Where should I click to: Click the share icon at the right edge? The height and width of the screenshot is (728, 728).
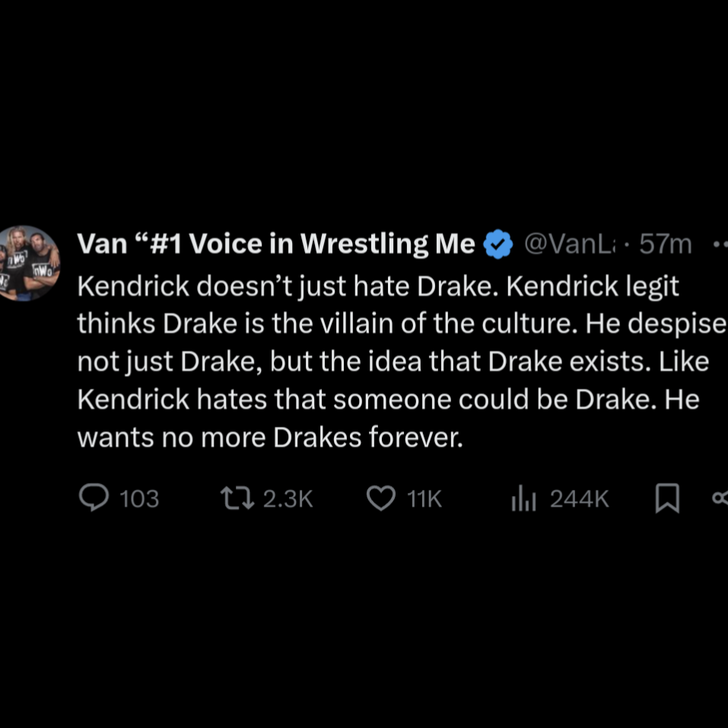click(720, 499)
